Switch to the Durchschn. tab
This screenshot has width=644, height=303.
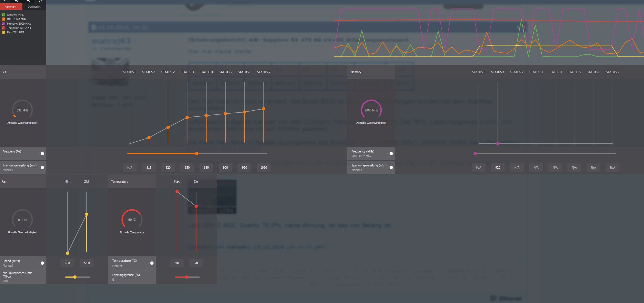pyautogui.click(x=34, y=7)
